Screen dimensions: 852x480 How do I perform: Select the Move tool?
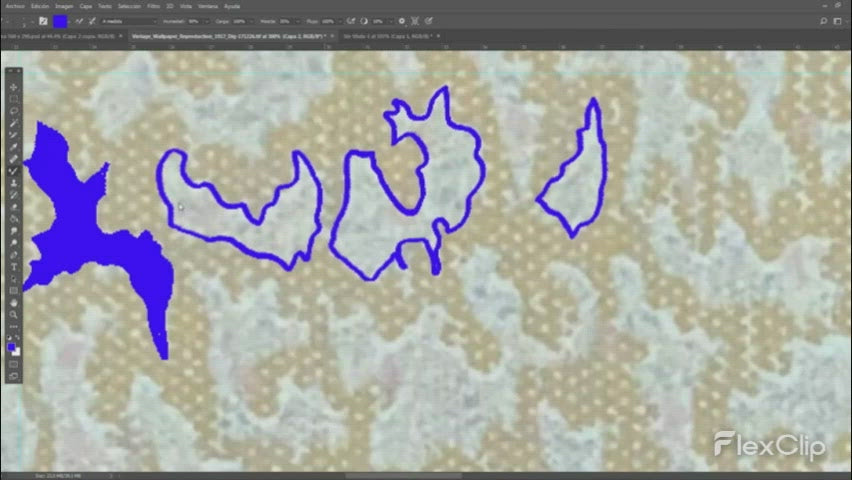click(x=14, y=87)
